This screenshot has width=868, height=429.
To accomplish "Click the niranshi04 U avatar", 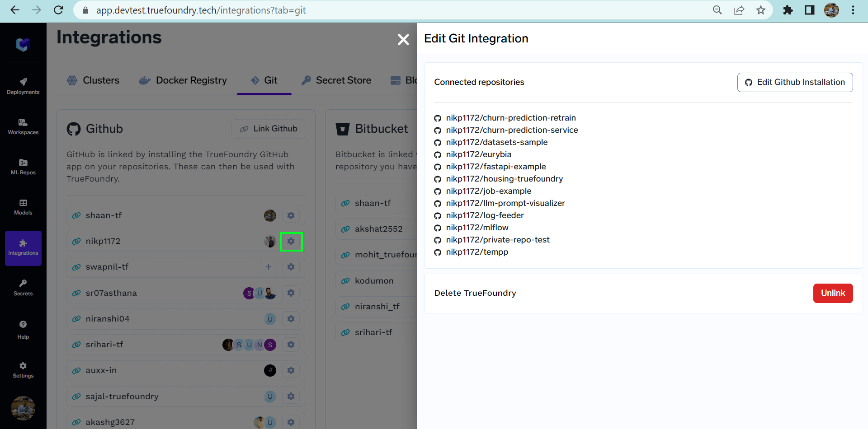I will [x=270, y=319].
